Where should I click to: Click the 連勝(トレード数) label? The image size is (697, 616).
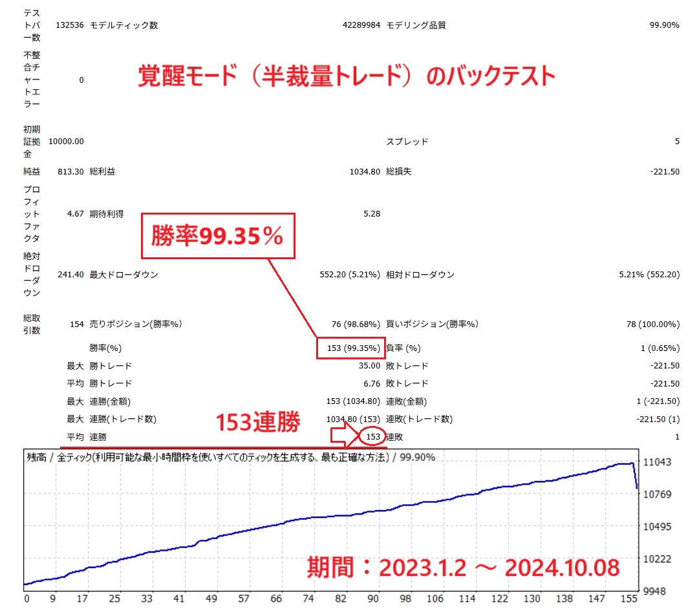tap(123, 419)
